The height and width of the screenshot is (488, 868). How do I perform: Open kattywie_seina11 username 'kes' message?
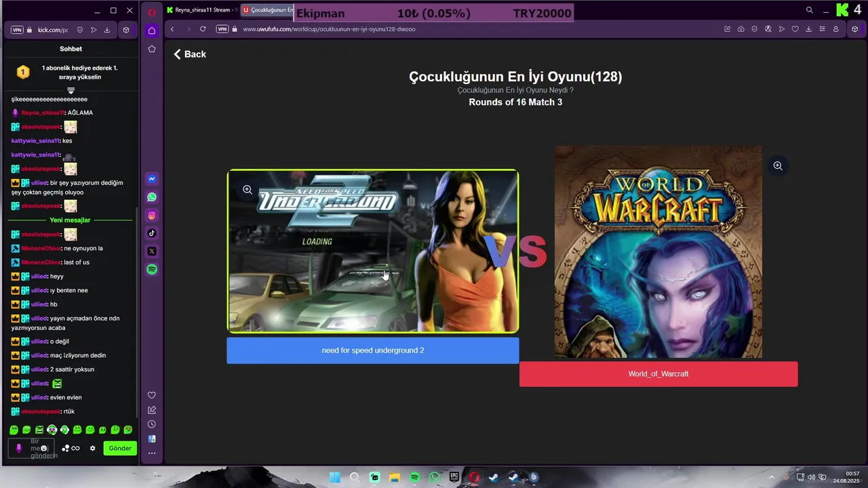[x=35, y=141]
